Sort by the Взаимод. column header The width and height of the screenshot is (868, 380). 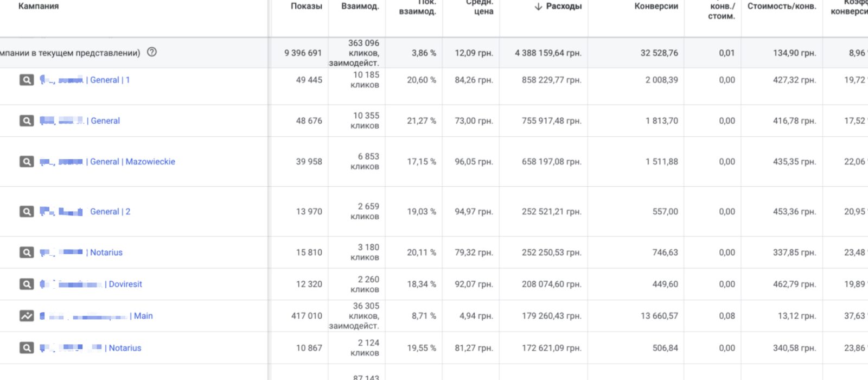pyautogui.click(x=360, y=7)
